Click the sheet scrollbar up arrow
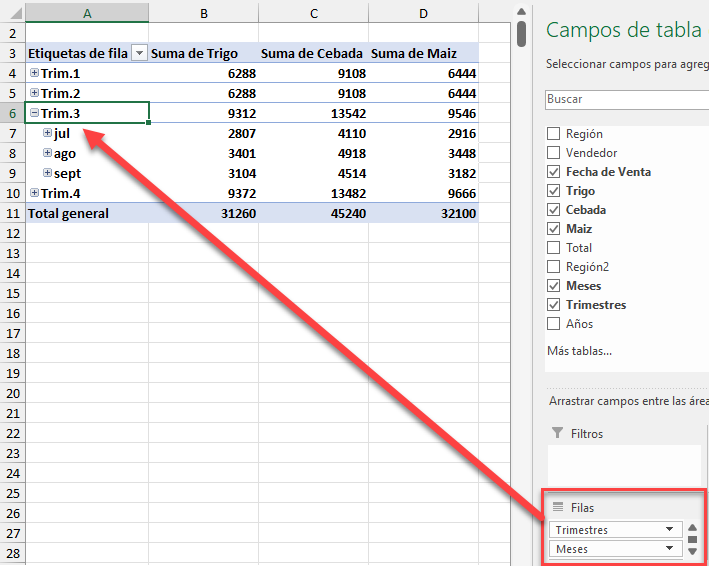 pos(521,11)
